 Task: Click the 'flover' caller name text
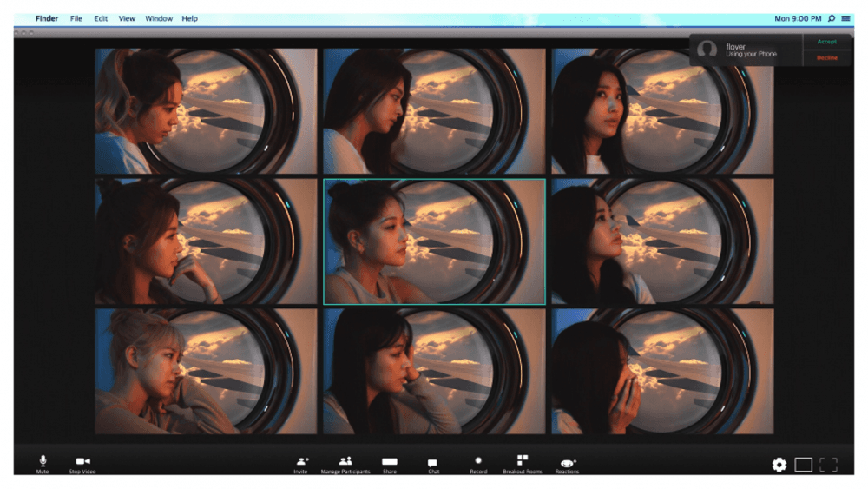pyautogui.click(x=736, y=47)
